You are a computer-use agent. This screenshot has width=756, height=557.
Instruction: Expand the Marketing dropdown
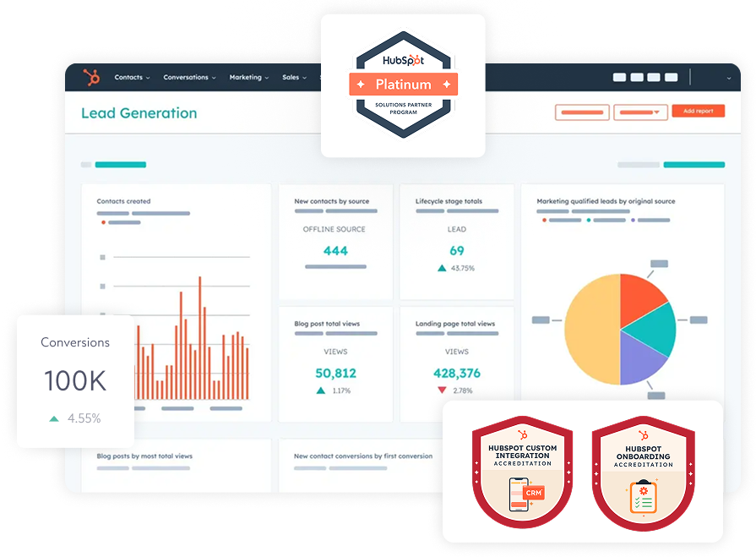[249, 78]
